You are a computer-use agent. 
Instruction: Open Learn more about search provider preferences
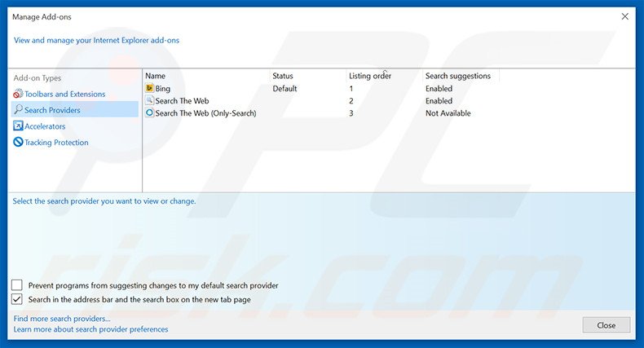(90, 329)
